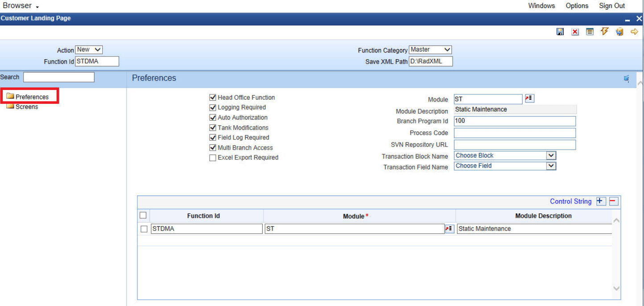This screenshot has height=306, width=644.
Task: Tick the grid header select-all checkbox
Action: pos(143,215)
